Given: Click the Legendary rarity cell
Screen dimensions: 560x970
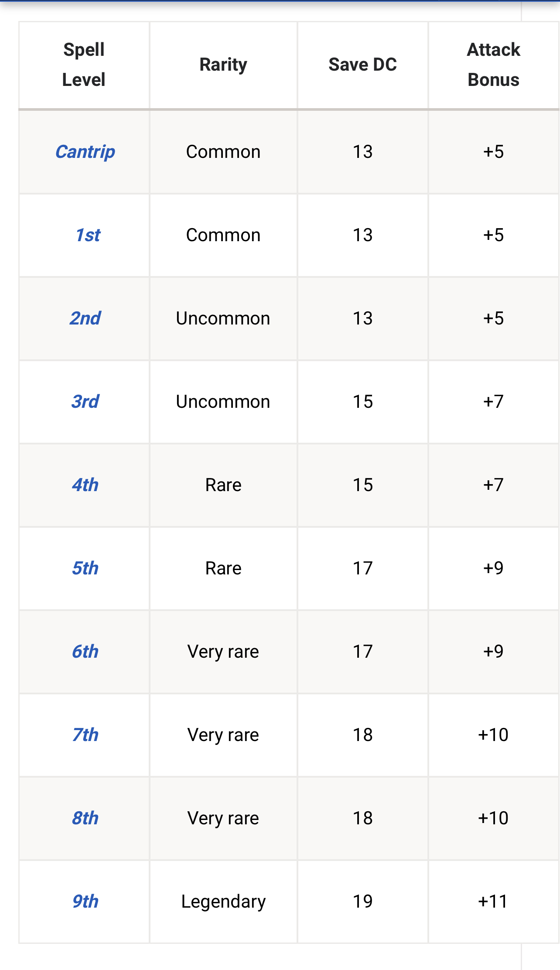Looking at the screenshot, I should pyautogui.click(x=223, y=902).
